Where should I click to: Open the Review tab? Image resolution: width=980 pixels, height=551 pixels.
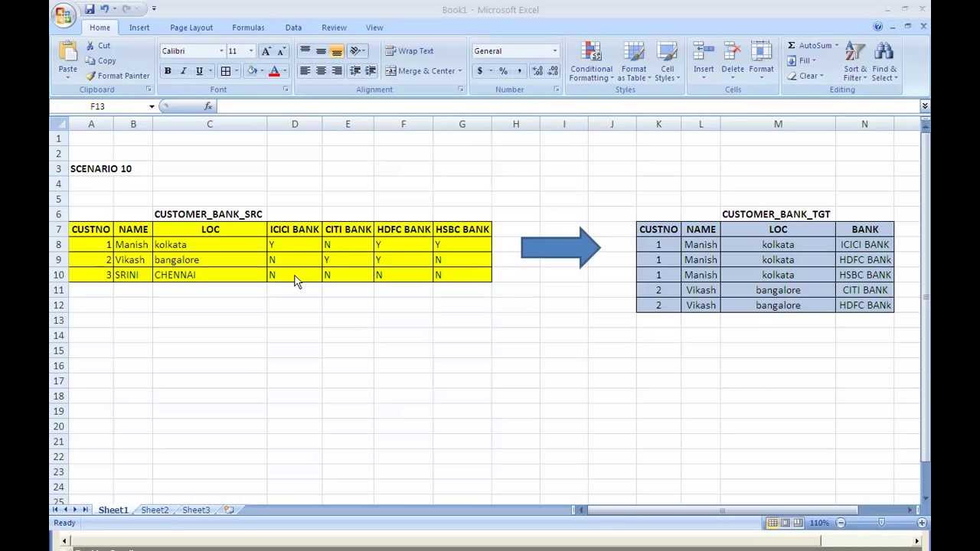tap(334, 28)
